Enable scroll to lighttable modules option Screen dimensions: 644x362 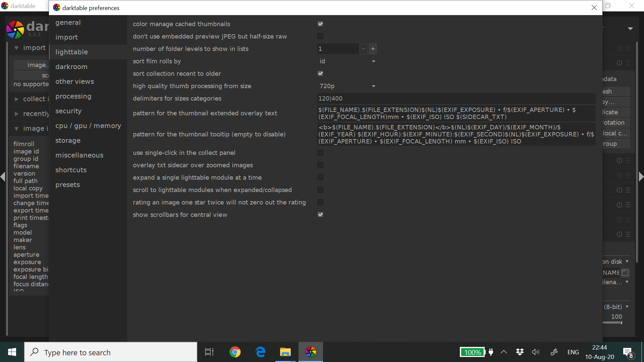320,190
